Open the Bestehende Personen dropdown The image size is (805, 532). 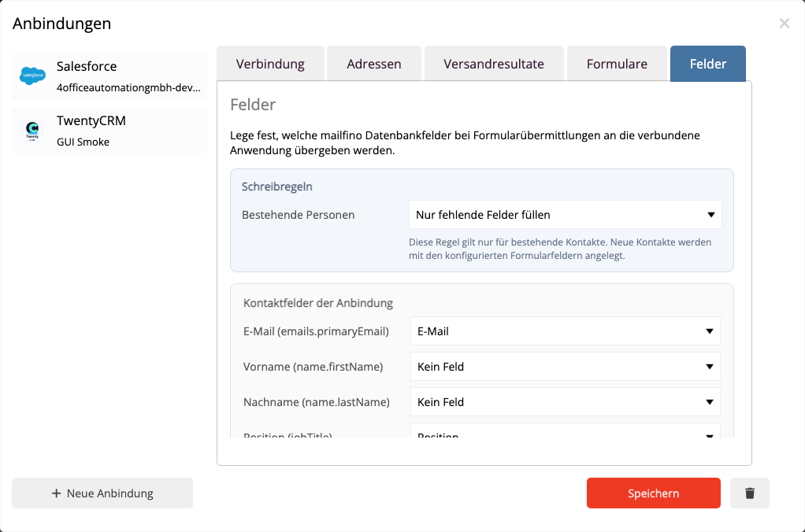(566, 214)
